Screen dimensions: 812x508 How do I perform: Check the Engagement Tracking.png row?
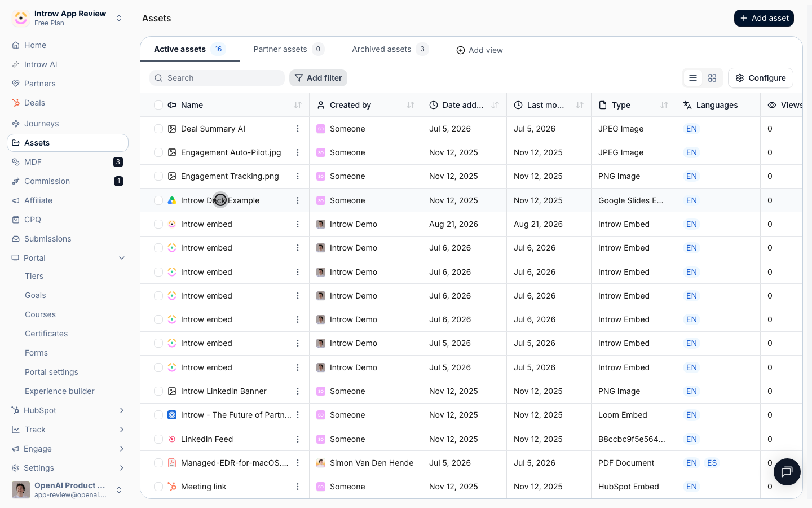coord(158,176)
